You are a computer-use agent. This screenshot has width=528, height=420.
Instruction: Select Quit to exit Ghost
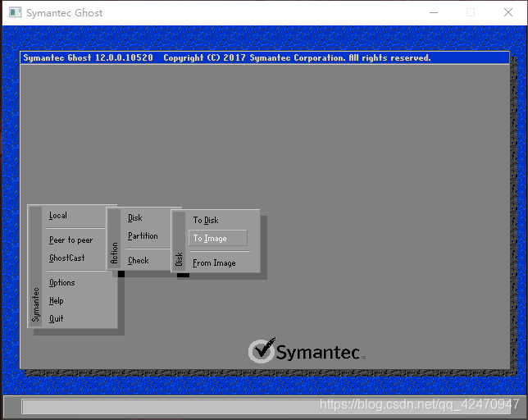[x=56, y=318]
